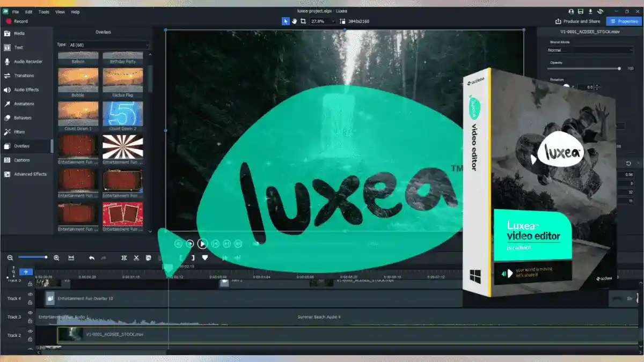Select the hand pan tool
644x362 pixels.
(x=295, y=21)
